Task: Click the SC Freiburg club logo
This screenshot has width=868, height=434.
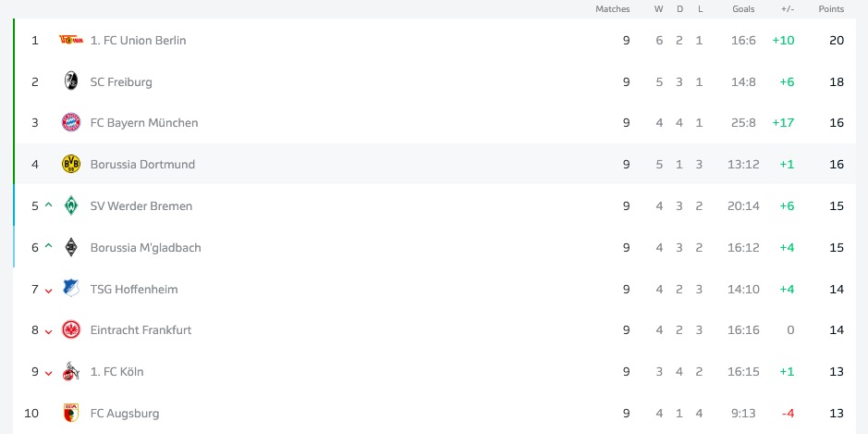Action: point(70,81)
